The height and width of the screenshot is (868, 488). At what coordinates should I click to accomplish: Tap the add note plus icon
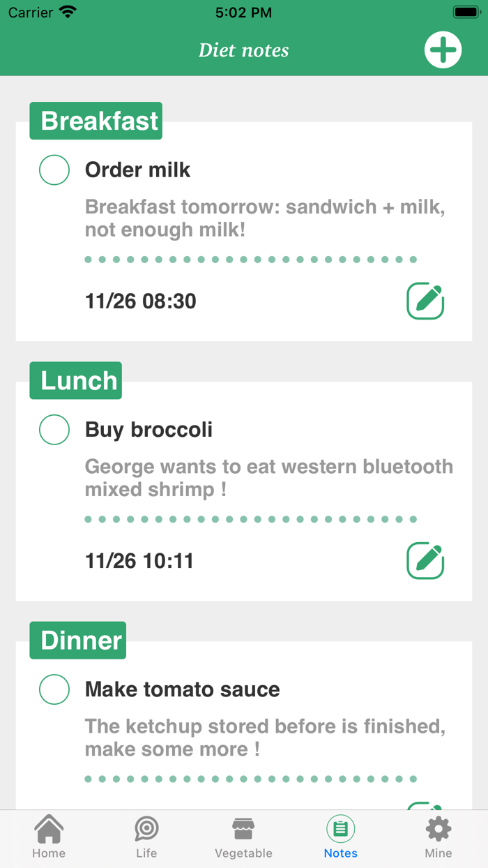coord(443,50)
